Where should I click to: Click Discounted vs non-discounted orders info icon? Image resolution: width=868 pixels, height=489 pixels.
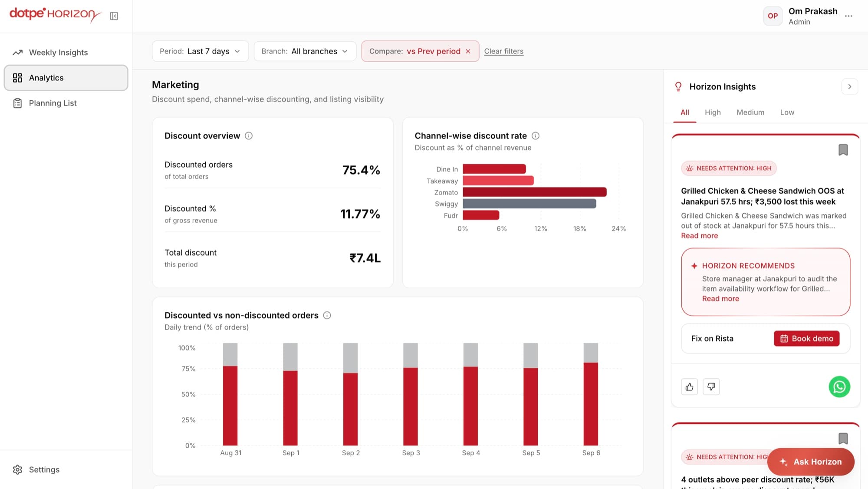tap(327, 315)
